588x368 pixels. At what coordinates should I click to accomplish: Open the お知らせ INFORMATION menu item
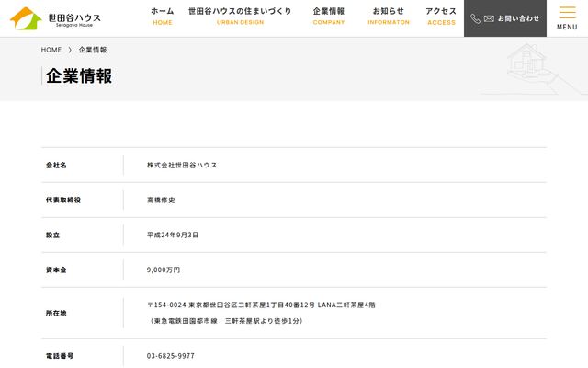pos(389,17)
